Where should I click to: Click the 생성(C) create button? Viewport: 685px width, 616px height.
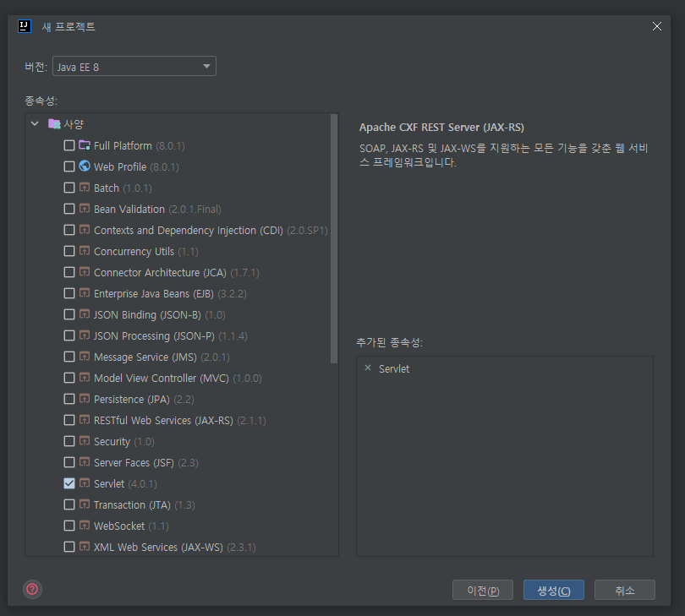click(x=554, y=591)
